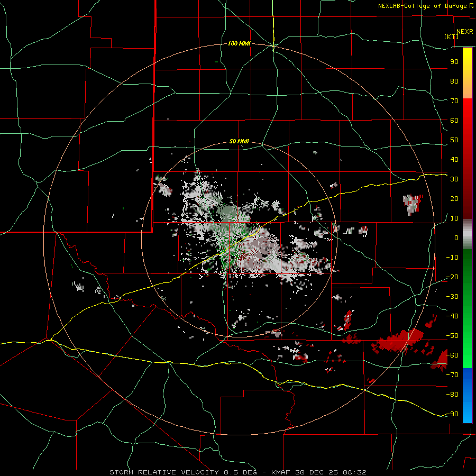476x476 pixels.
Task: Click the 20 value on the velocity scale
Action: pyautogui.click(x=454, y=198)
